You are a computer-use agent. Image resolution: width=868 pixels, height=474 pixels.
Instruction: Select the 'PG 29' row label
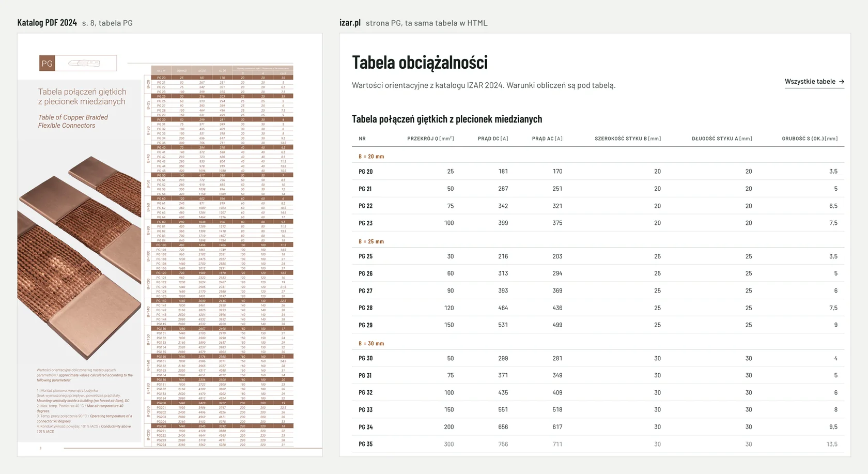[x=366, y=325]
